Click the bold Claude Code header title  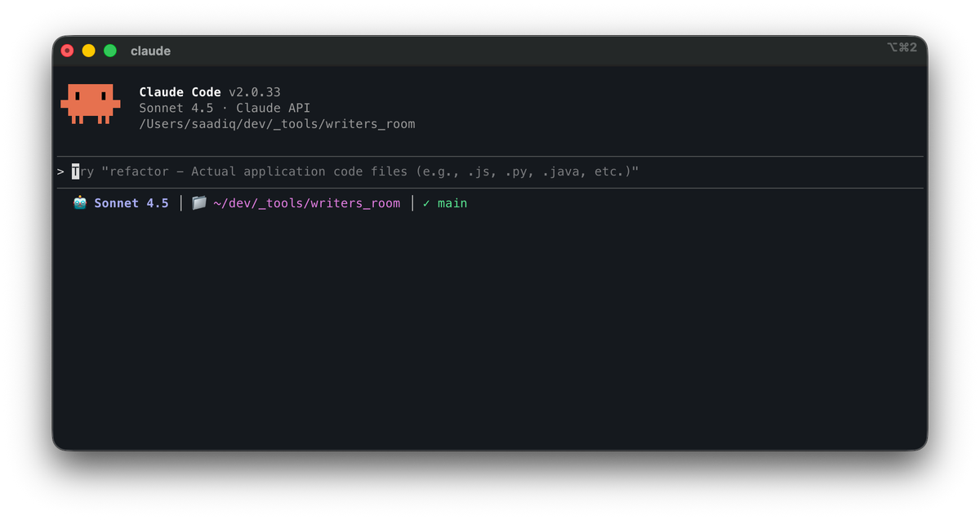click(180, 92)
